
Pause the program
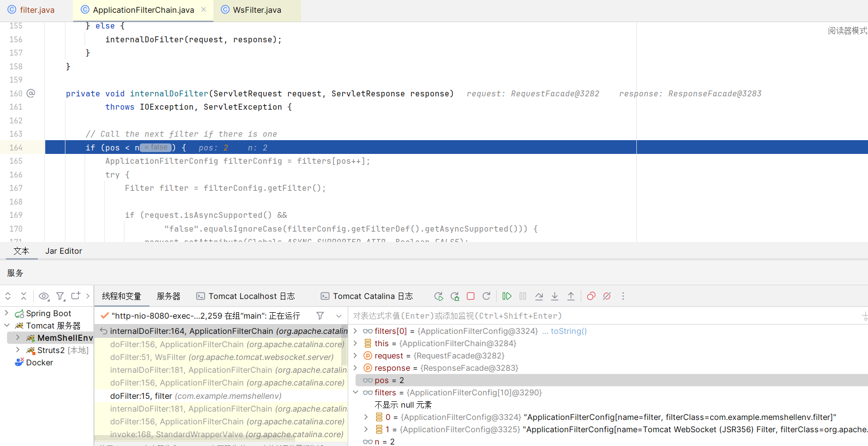click(x=523, y=296)
